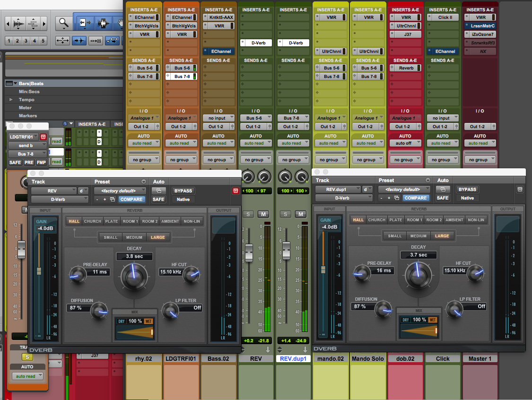Click zoom preset button 3
This screenshot has height=400, width=532.
pyautogui.click(x=26, y=40)
